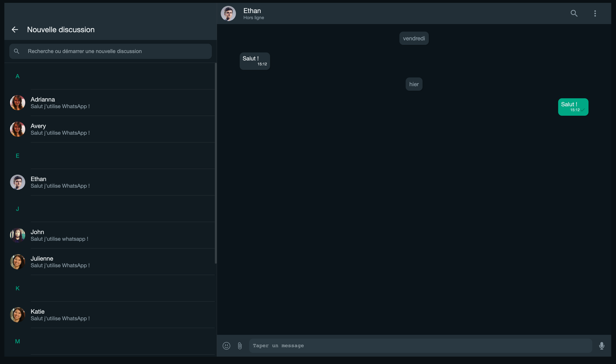
Task: Click the 'Taper un message' input box
Action: click(x=420, y=346)
